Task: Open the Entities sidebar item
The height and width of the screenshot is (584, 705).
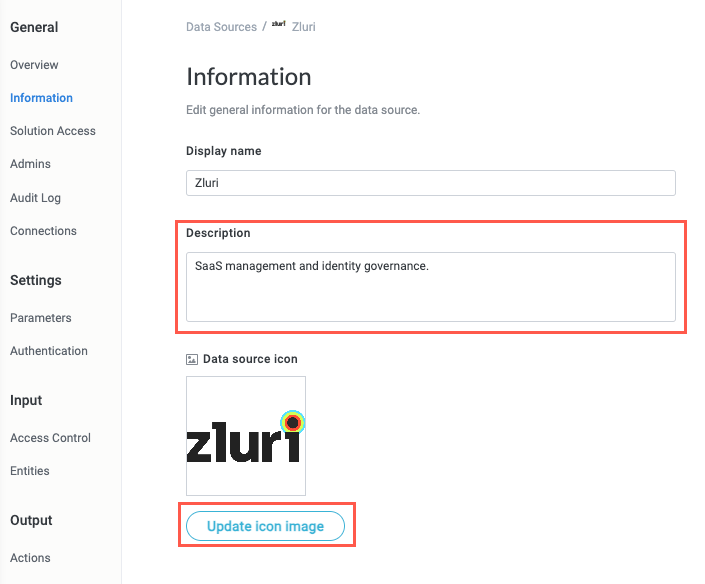Action: pos(30,471)
